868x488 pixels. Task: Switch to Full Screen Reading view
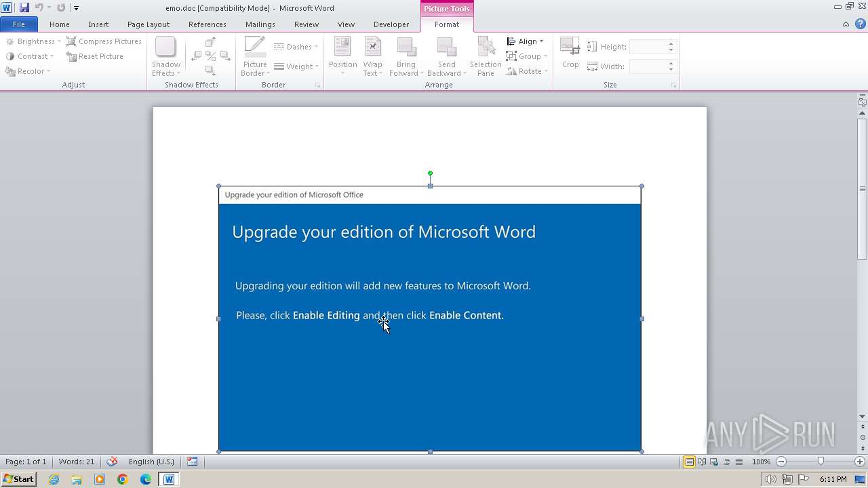pos(702,462)
